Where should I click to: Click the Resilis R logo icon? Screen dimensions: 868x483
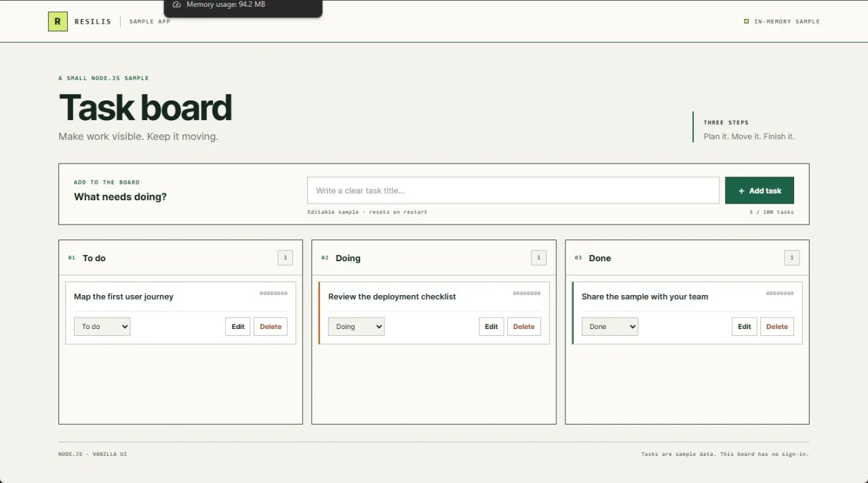[x=58, y=22]
